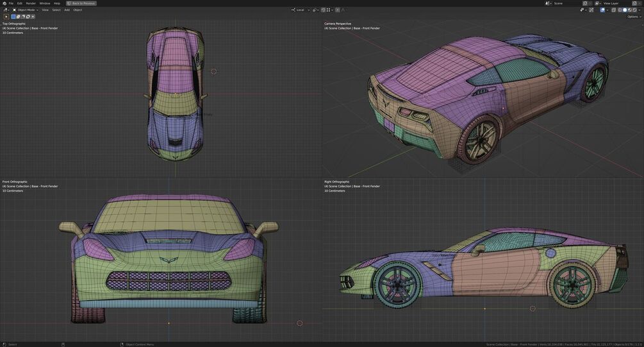Open the shading options dropdown
644x347 pixels.
click(640, 10)
